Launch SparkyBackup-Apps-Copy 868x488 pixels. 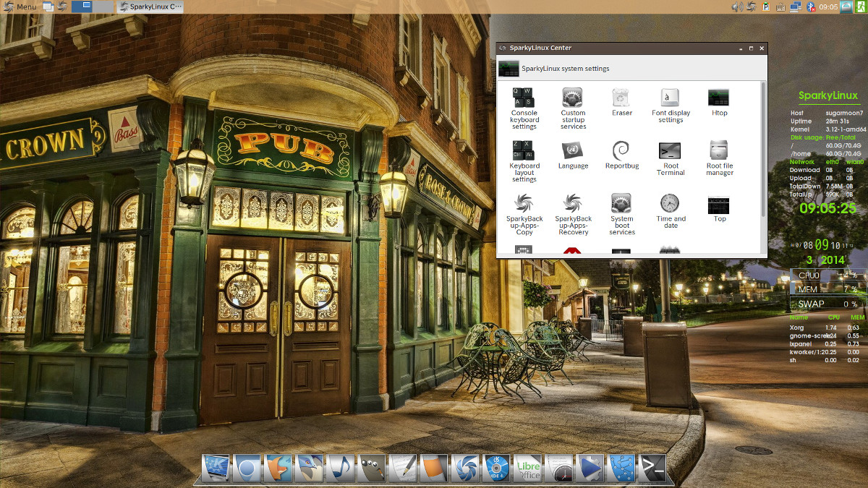(x=524, y=214)
